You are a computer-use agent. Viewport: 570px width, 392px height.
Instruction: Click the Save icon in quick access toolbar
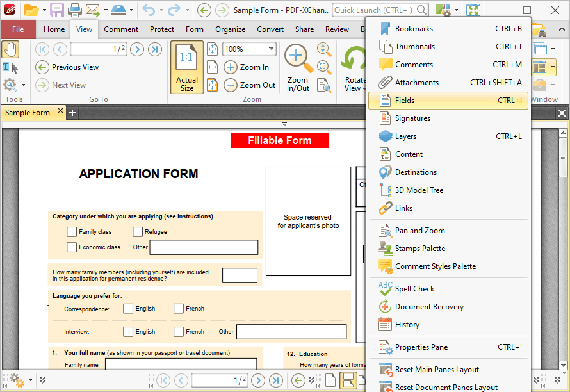pyautogui.click(x=57, y=10)
